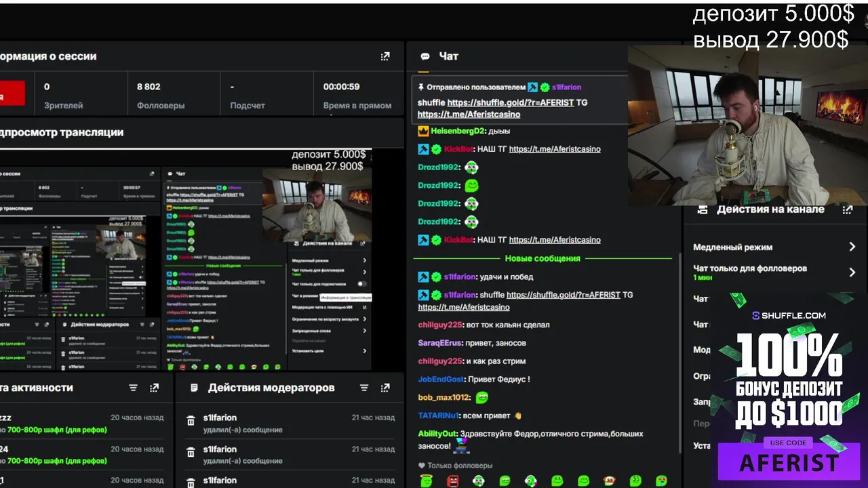Click the Только фолловеры label

pyautogui.click(x=460, y=466)
